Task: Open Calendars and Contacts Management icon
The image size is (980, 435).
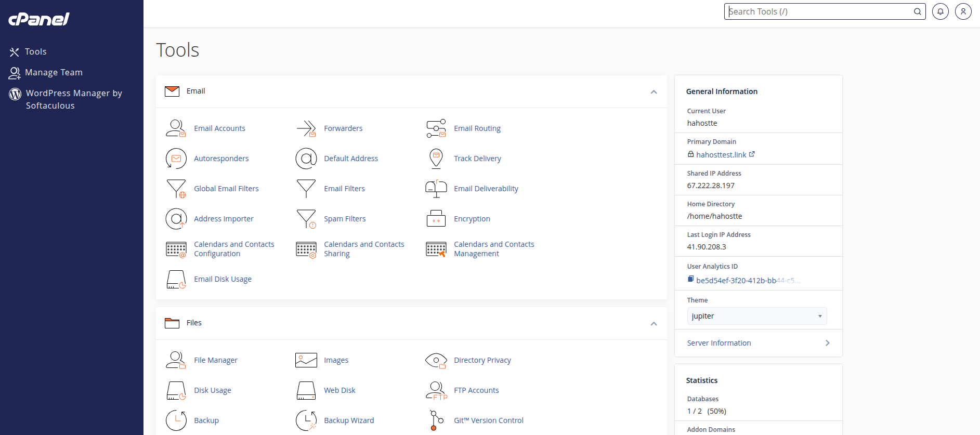Action: point(436,249)
